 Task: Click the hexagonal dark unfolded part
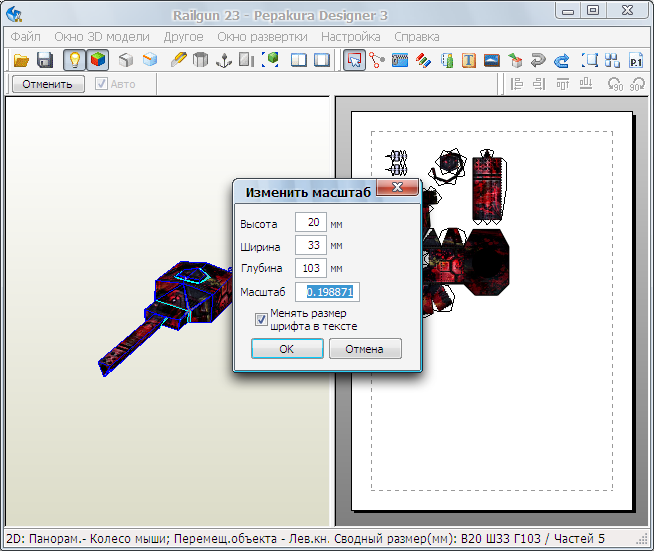[450, 164]
